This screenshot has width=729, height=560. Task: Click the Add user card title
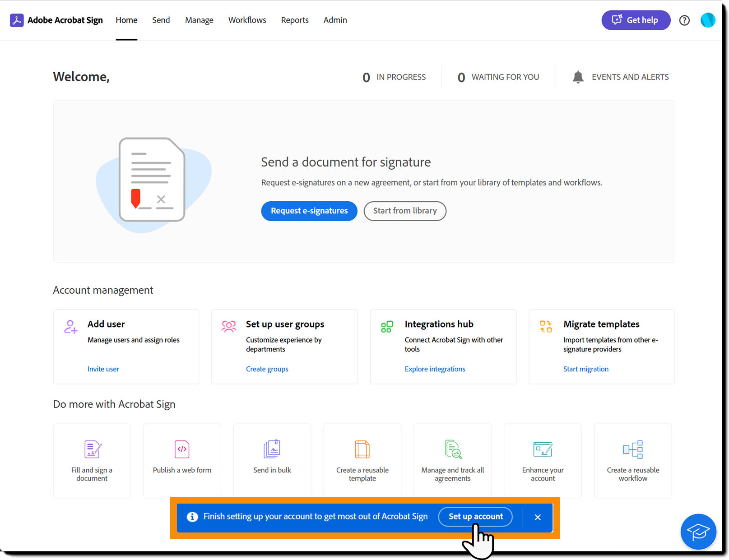point(106,324)
